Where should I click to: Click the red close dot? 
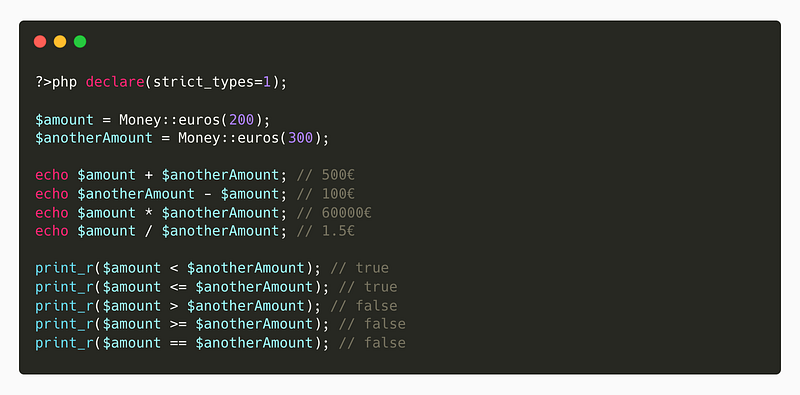[40, 41]
